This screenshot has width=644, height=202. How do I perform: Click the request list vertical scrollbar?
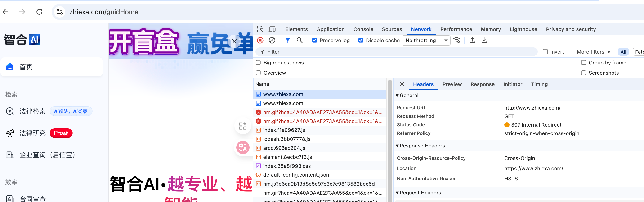click(389, 141)
